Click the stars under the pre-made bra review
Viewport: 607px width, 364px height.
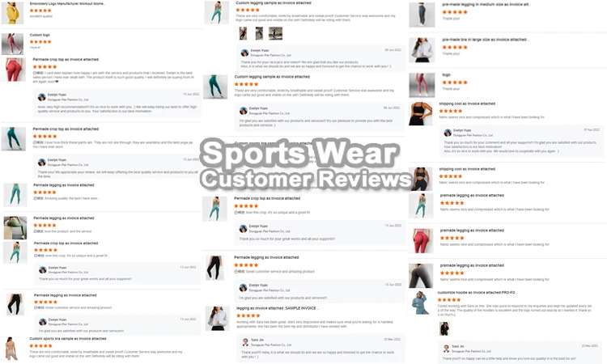pos(455,47)
